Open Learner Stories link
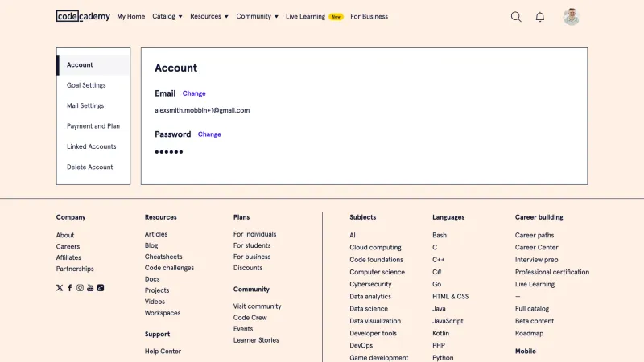644x362 pixels. point(256,340)
